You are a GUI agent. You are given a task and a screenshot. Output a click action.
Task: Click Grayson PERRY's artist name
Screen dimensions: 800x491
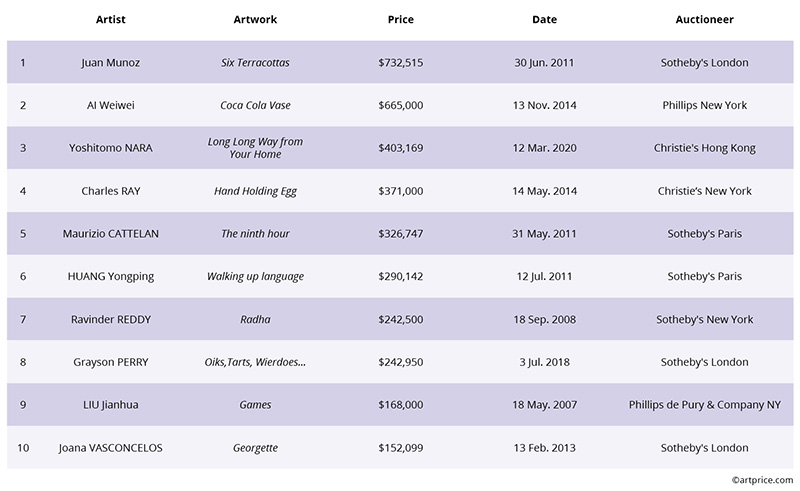tap(110, 362)
